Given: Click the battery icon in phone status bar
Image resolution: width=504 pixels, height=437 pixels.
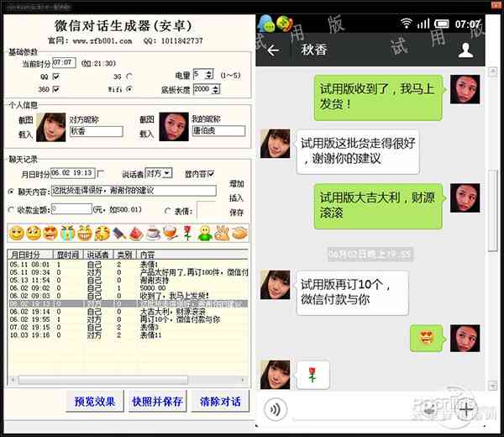Looking at the screenshot, I should pos(441,24).
